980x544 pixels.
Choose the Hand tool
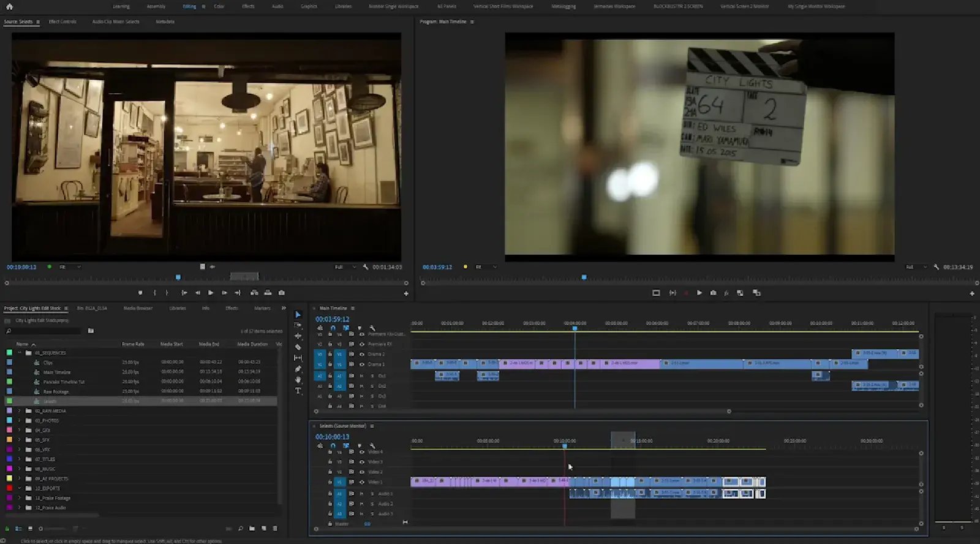[298, 380]
